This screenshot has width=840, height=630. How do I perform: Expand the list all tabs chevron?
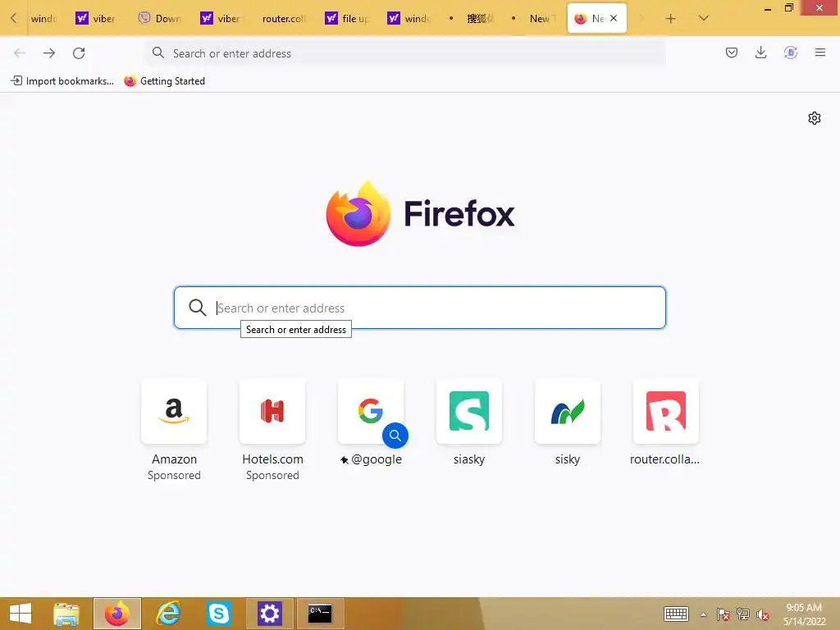[703, 18]
